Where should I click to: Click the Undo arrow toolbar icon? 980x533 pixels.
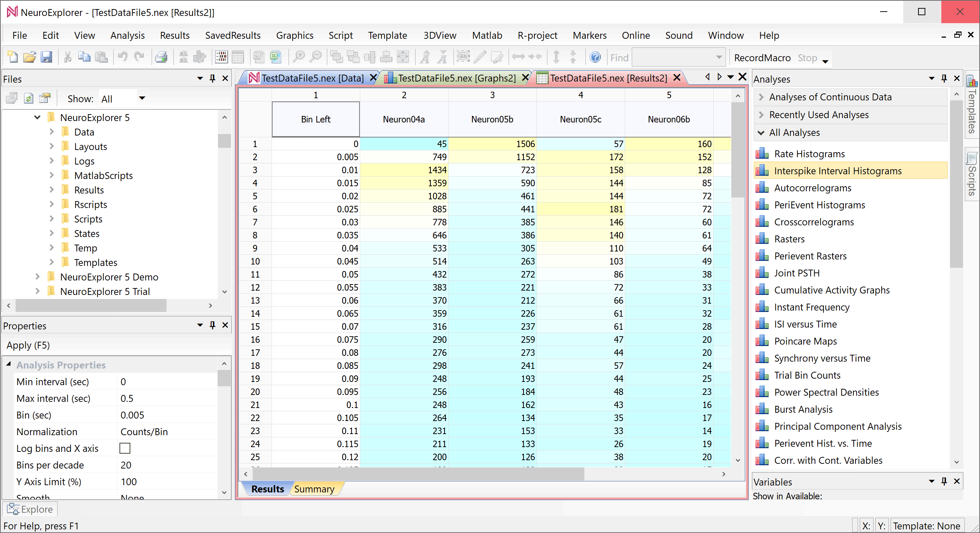point(122,57)
